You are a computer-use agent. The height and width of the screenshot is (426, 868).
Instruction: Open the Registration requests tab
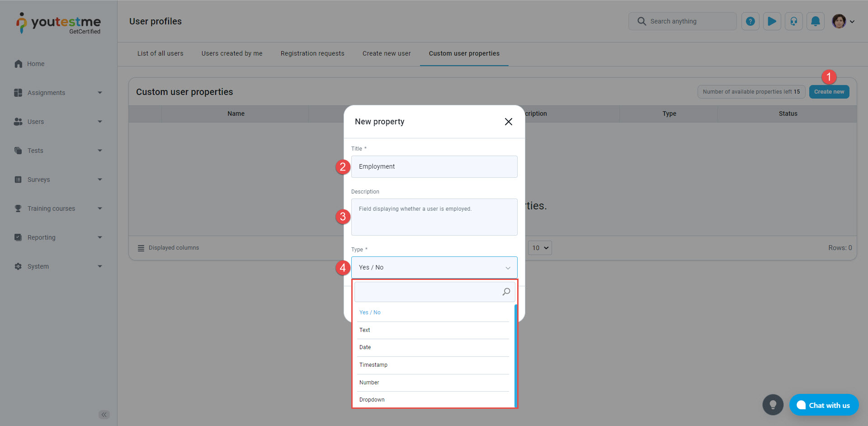(x=312, y=53)
